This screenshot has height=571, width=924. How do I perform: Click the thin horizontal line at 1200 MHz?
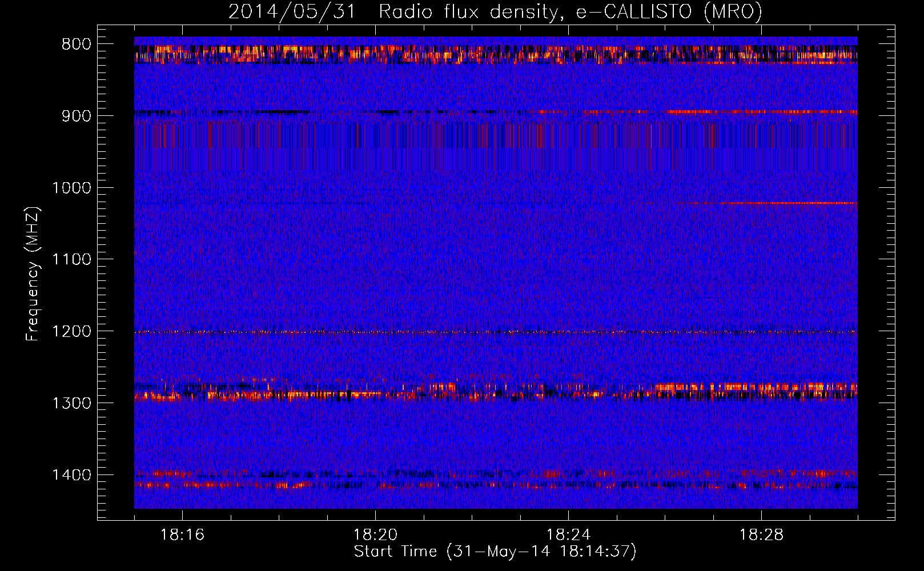[x=496, y=332]
